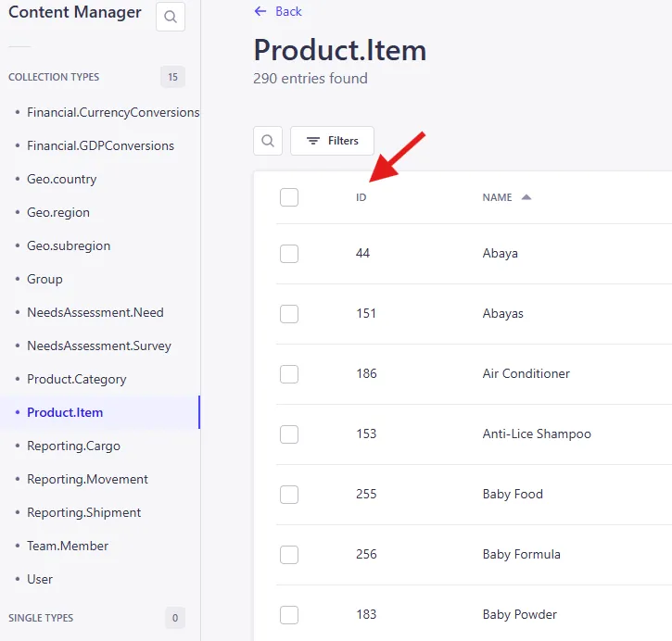This screenshot has width=672, height=641.
Task: Check the box for the Abaya row
Action: point(289,253)
